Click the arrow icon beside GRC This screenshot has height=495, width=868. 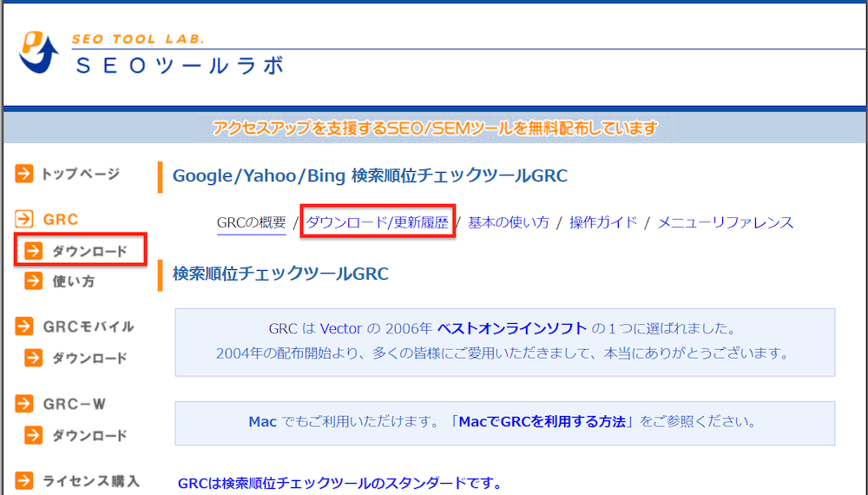[x=23, y=219]
